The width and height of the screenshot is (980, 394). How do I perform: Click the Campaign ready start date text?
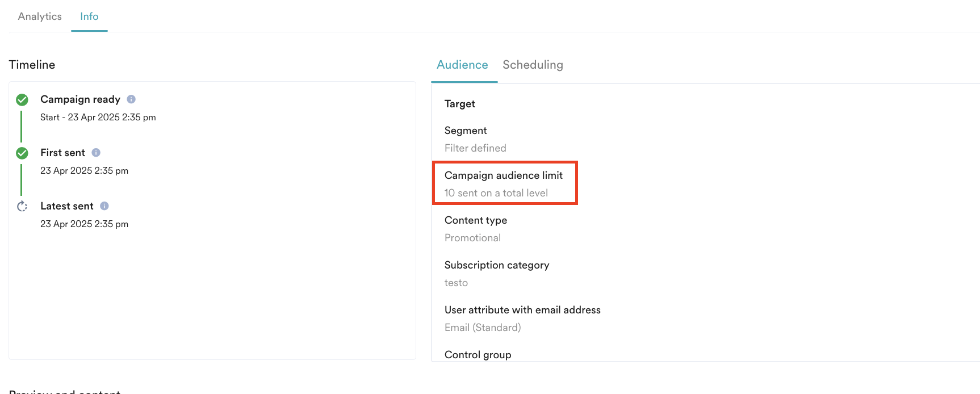click(x=98, y=118)
